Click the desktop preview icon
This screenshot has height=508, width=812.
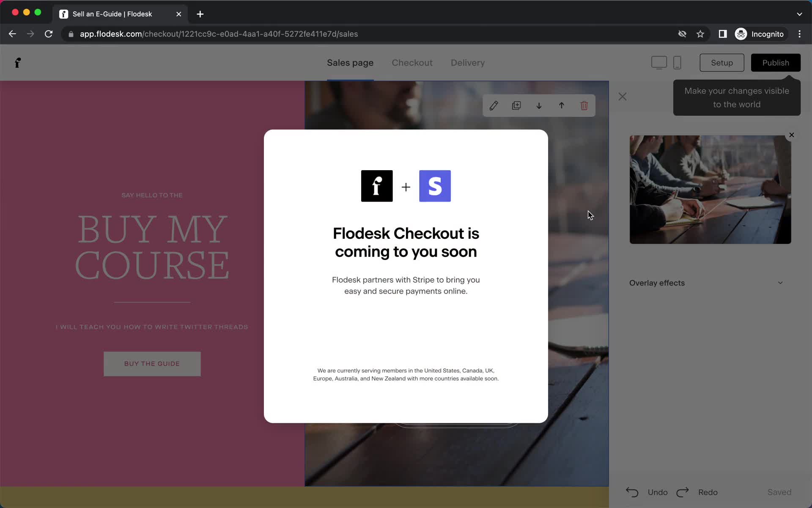tap(659, 62)
